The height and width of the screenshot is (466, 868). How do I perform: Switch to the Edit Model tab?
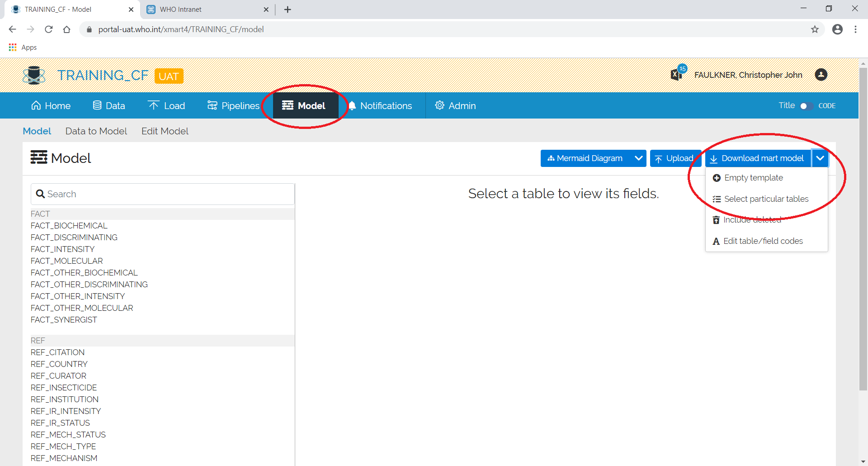pos(165,131)
